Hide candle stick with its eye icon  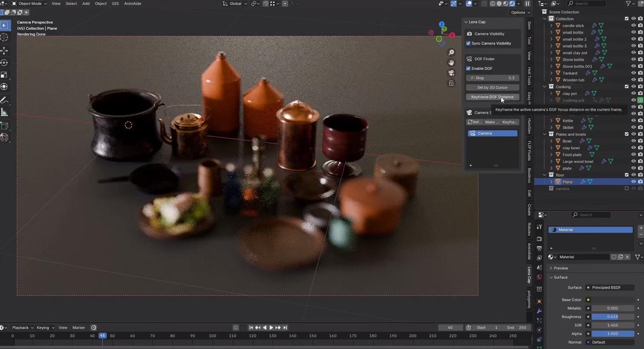click(x=633, y=25)
